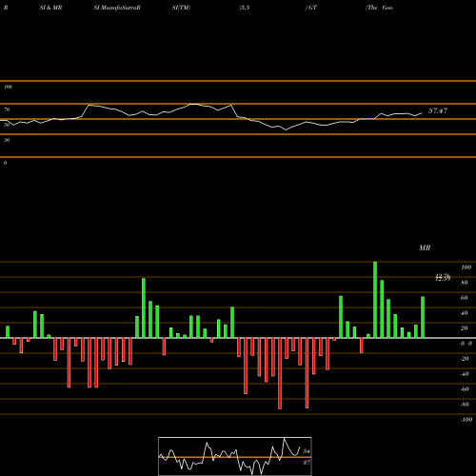Click the -20 label on MR axis

[x=465, y=359]
